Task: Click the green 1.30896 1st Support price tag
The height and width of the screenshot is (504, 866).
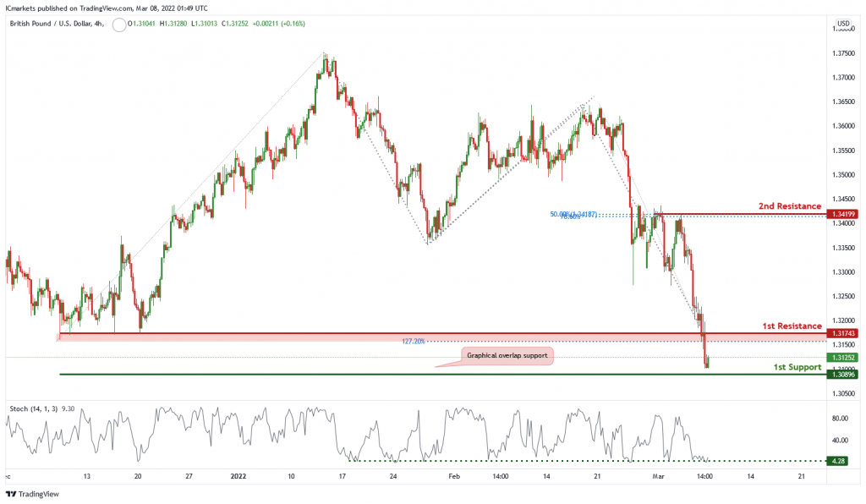Action: tap(842, 375)
